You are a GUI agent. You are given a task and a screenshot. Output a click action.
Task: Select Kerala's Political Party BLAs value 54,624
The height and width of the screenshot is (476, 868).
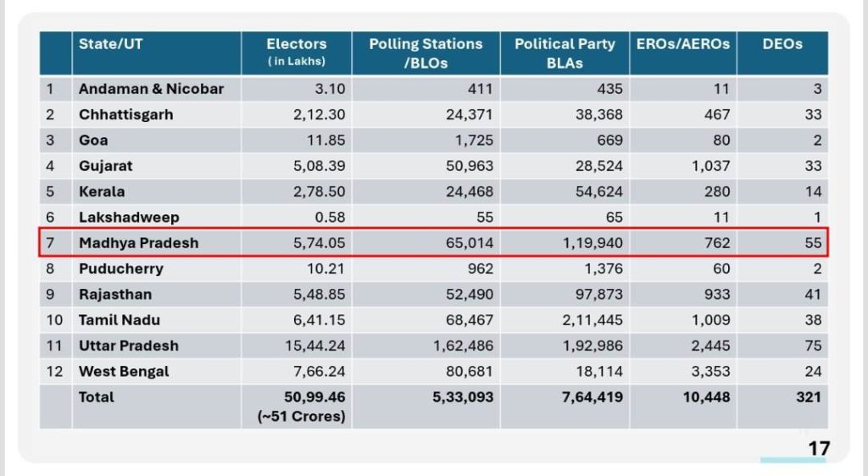[x=598, y=191]
